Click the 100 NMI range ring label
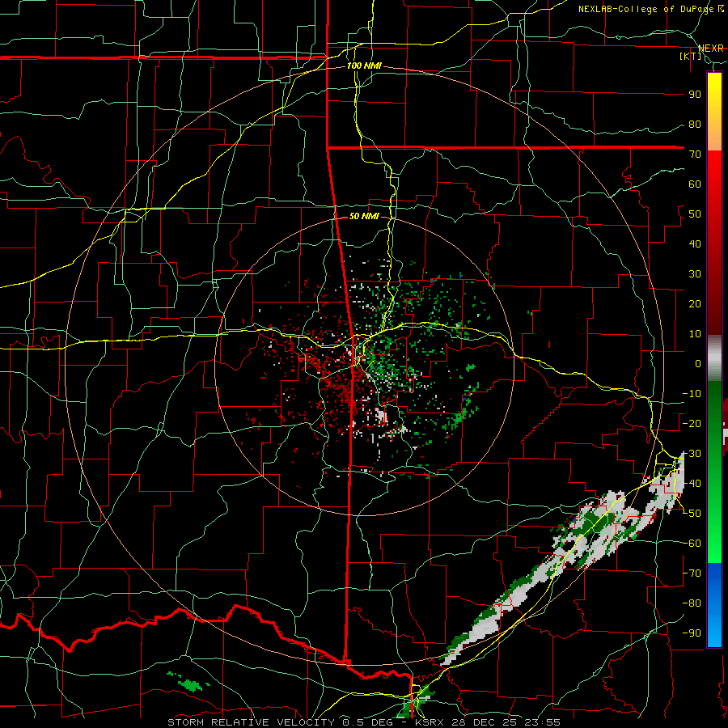This screenshot has height=728, width=728. tap(364, 66)
